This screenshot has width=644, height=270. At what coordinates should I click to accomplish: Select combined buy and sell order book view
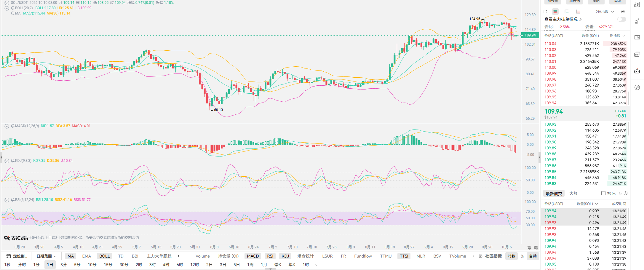[x=555, y=12]
